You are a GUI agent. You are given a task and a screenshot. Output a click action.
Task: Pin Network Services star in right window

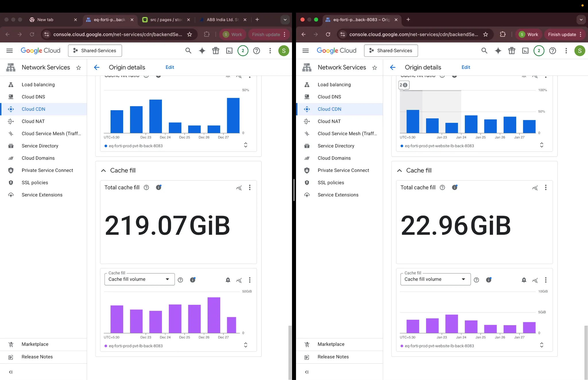(x=375, y=68)
